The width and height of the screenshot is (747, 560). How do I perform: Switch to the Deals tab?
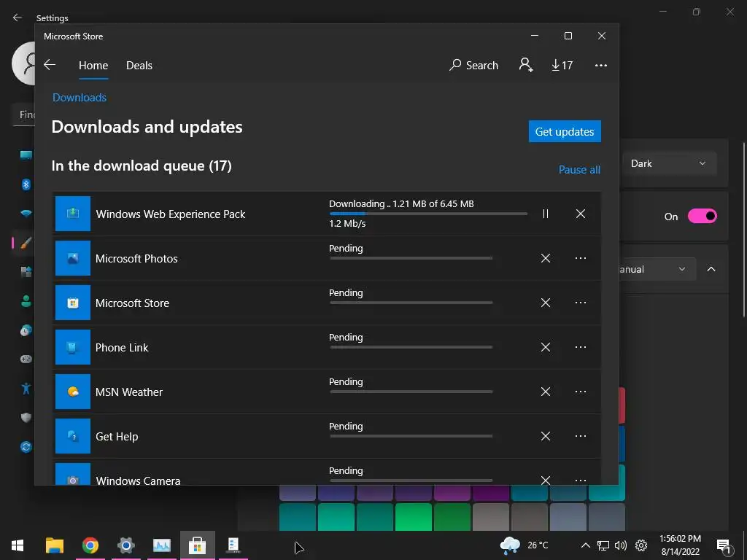coord(139,65)
